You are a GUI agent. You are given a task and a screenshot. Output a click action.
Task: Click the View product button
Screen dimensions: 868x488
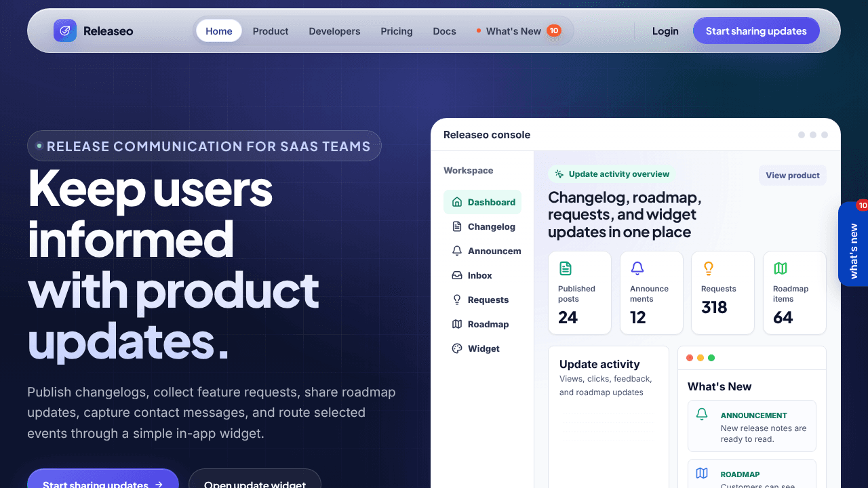(x=793, y=175)
